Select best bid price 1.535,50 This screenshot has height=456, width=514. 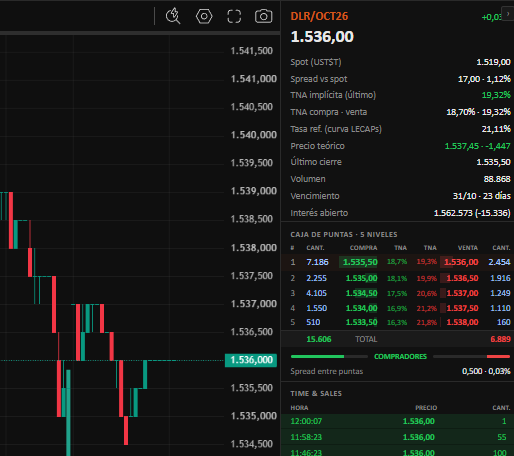click(x=359, y=262)
